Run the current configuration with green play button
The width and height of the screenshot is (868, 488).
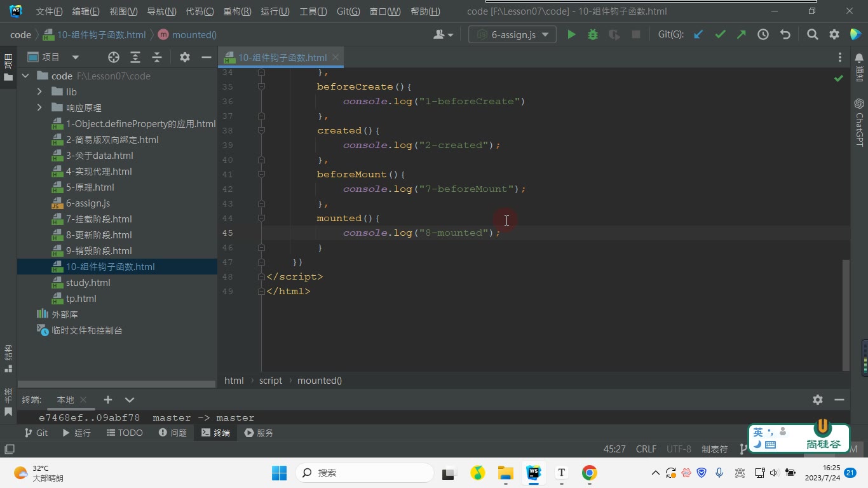click(x=571, y=35)
